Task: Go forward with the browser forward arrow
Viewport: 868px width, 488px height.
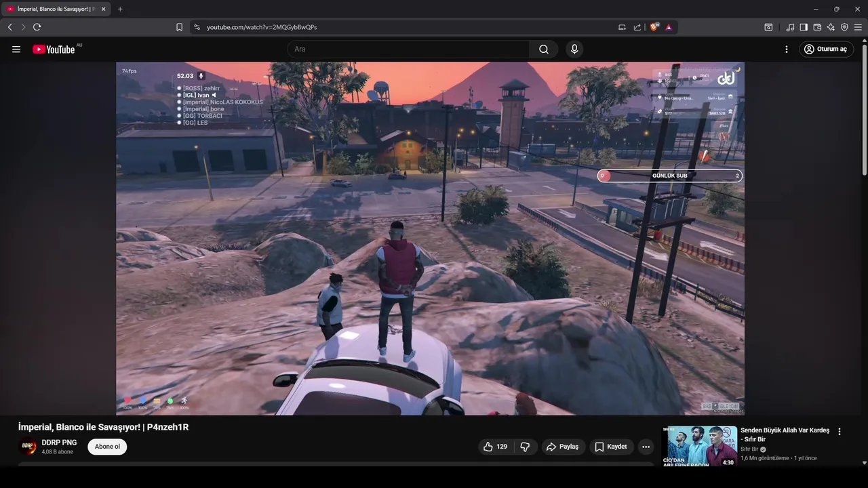Action: click(23, 27)
